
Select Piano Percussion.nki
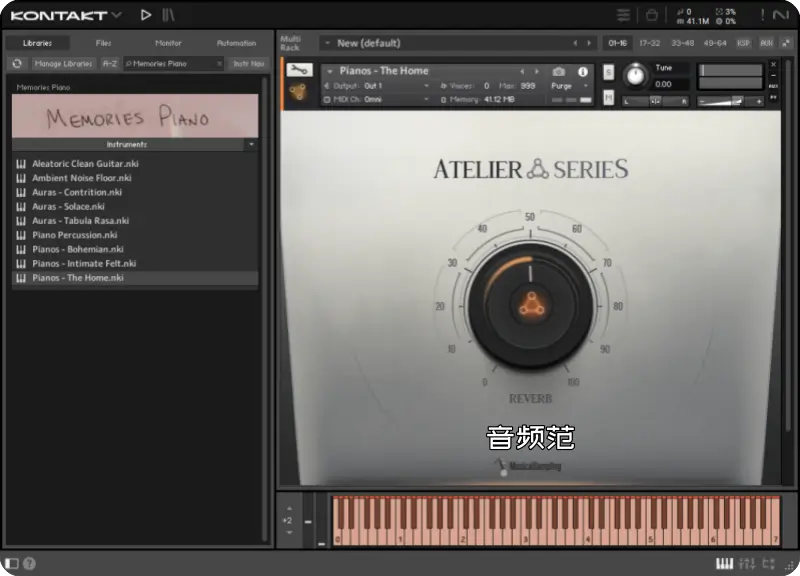point(135,235)
